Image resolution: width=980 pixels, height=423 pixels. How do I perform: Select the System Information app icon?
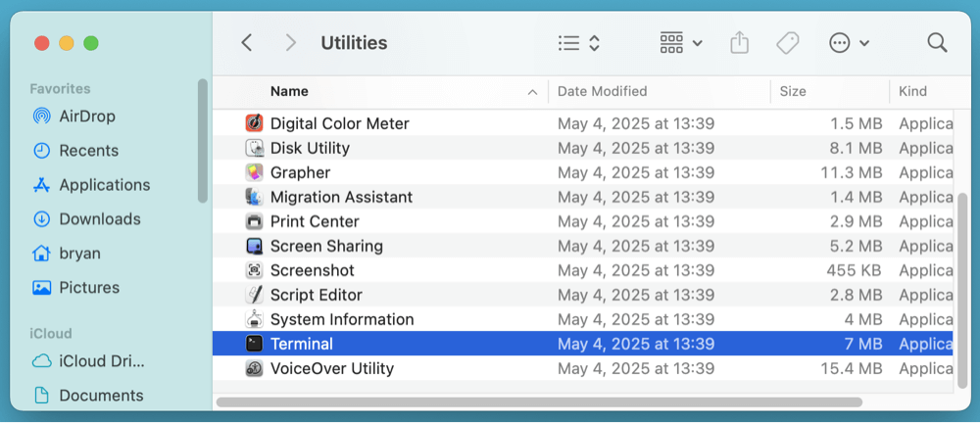pos(255,319)
